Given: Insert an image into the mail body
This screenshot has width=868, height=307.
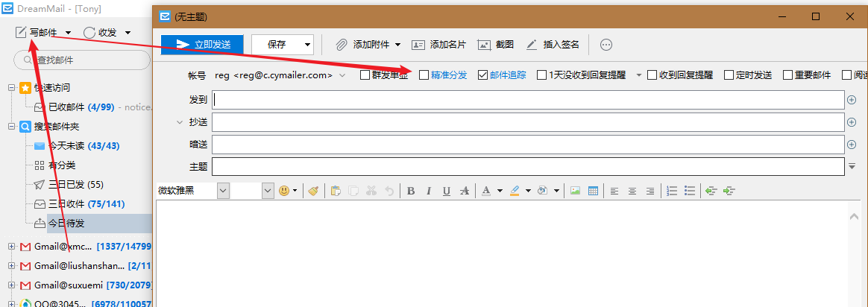Looking at the screenshot, I should click(x=575, y=191).
